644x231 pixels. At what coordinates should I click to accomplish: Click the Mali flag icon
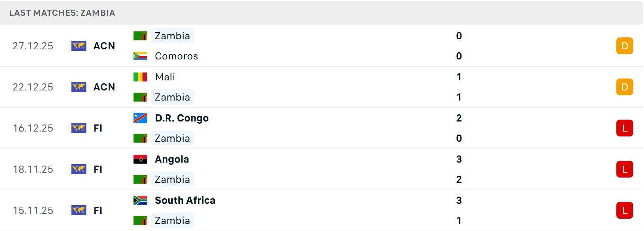(140, 77)
